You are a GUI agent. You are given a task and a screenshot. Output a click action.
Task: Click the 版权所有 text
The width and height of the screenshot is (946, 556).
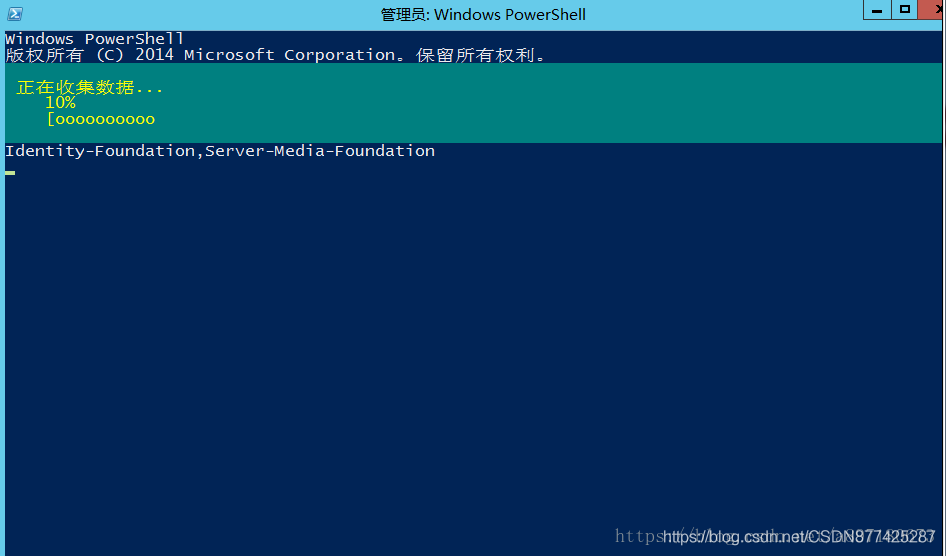coord(45,55)
